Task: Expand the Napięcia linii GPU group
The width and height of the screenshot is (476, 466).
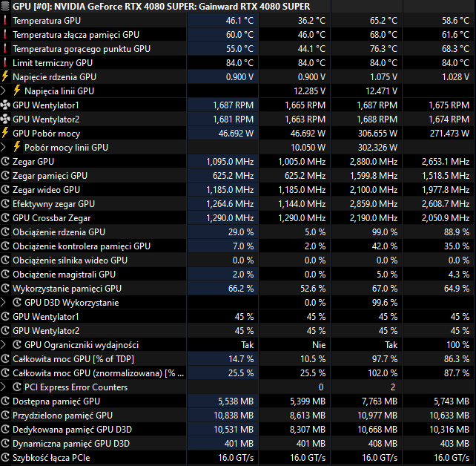Action: (3, 91)
